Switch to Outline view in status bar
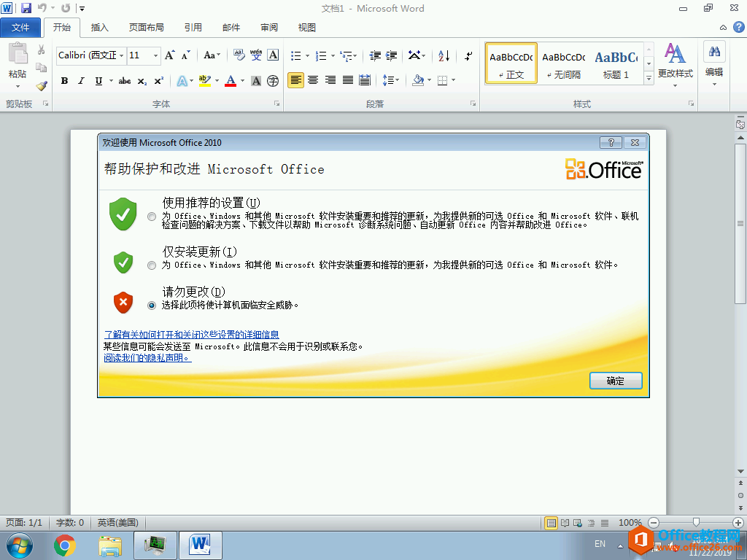 (x=591, y=523)
